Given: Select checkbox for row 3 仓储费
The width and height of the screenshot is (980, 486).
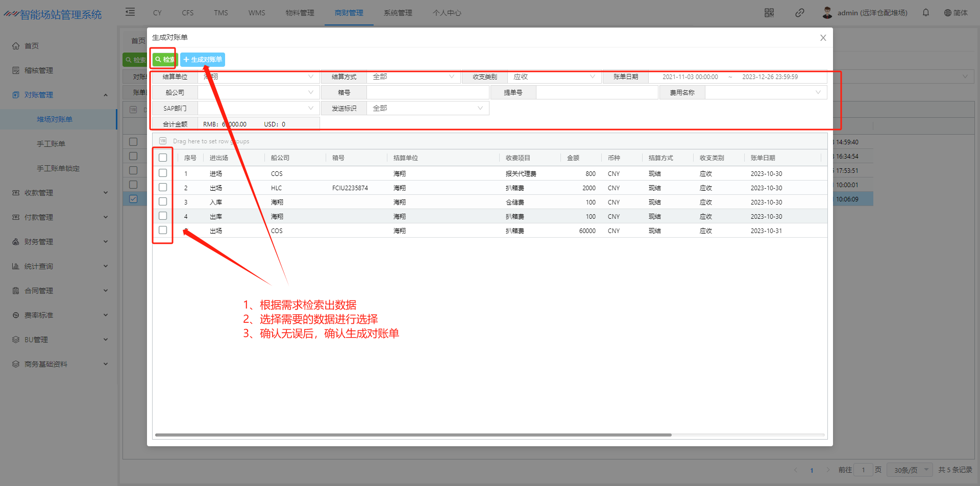Looking at the screenshot, I should click(x=163, y=202).
